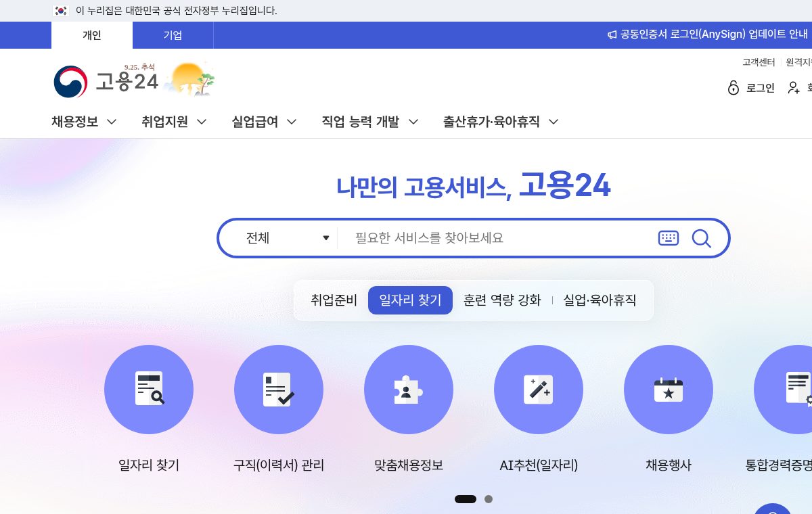The image size is (812, 514).
Task: Click the login lock icon
Action: tap(734, 87)
